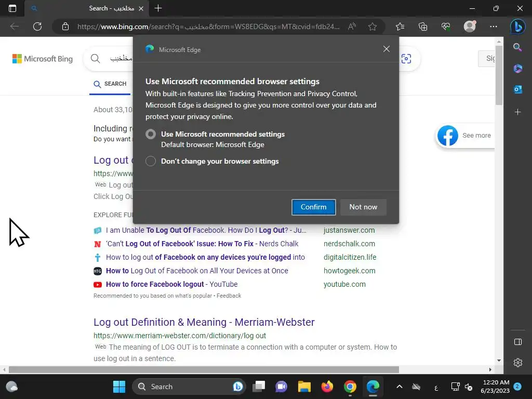Open Nerds Chalk Can't Log Out link
The image size is (532, 399).
[x=202, y=244]
